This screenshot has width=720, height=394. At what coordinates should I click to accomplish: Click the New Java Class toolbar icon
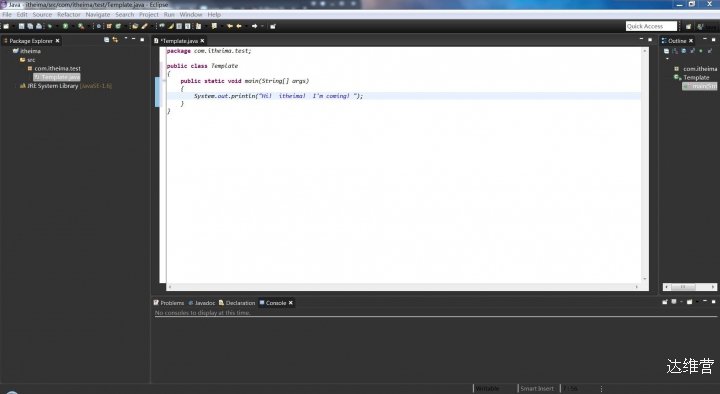[x=118, y=26]
